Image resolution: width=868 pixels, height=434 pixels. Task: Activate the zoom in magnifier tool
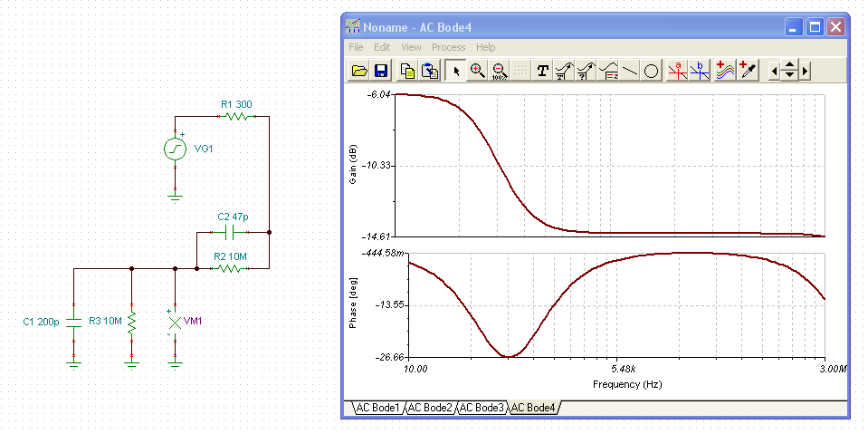478,71
